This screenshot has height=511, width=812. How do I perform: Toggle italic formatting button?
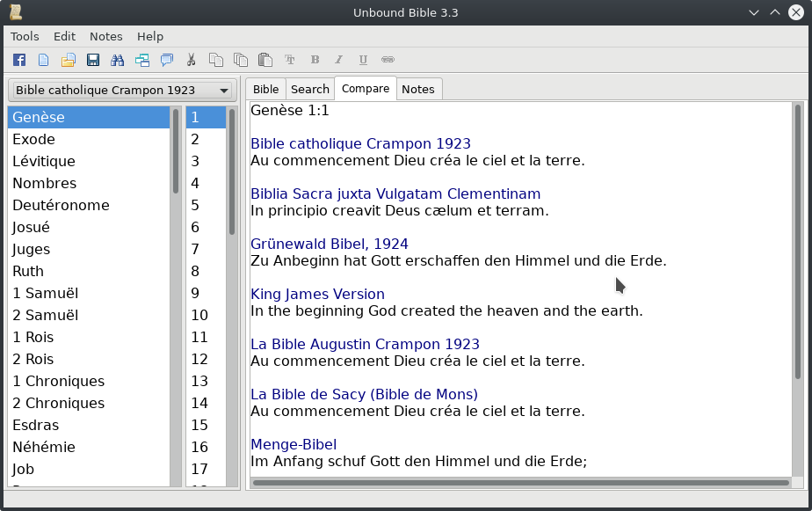(338, 60)
